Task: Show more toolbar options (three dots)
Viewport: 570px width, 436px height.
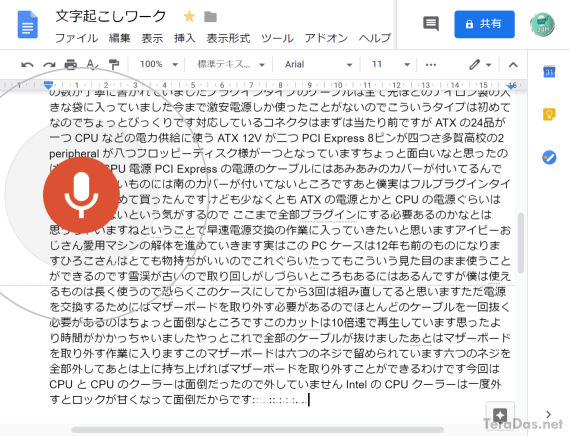Action: (431, 65)
